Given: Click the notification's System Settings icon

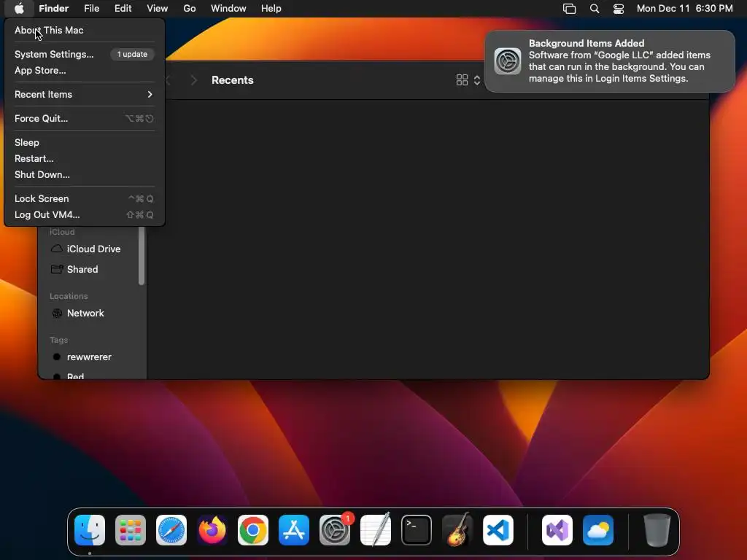Looking at the screenshot, I should 508,61.
